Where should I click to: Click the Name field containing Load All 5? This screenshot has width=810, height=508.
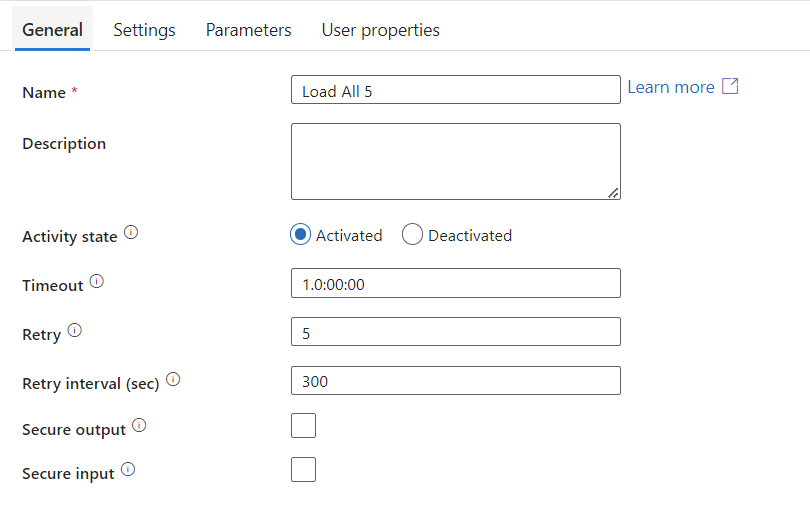tap(456, 89)
